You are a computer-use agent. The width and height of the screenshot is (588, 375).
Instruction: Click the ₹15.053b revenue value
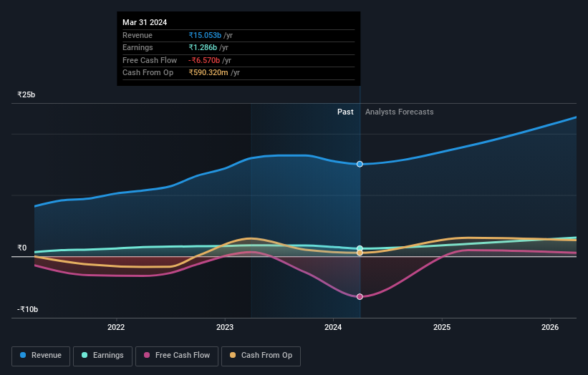pyautogui.click(x=205, y=35)
